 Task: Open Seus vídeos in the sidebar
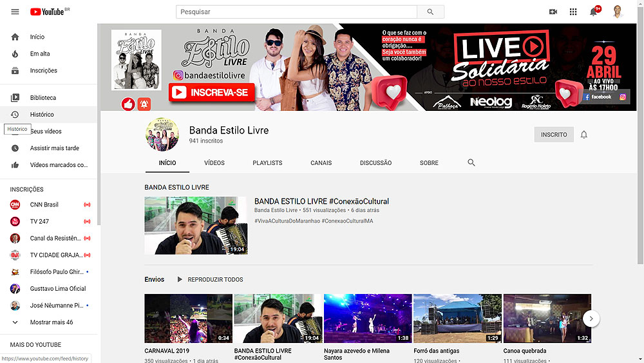pos(48,131)
